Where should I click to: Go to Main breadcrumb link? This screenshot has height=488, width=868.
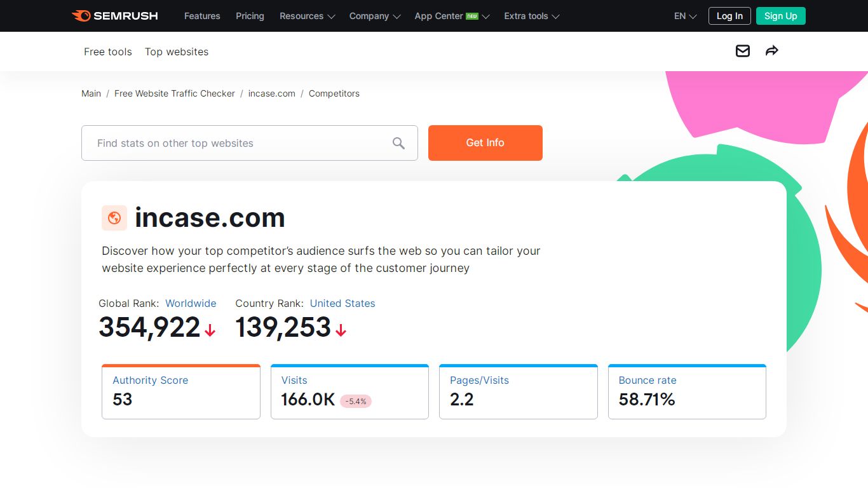point(91,93)
